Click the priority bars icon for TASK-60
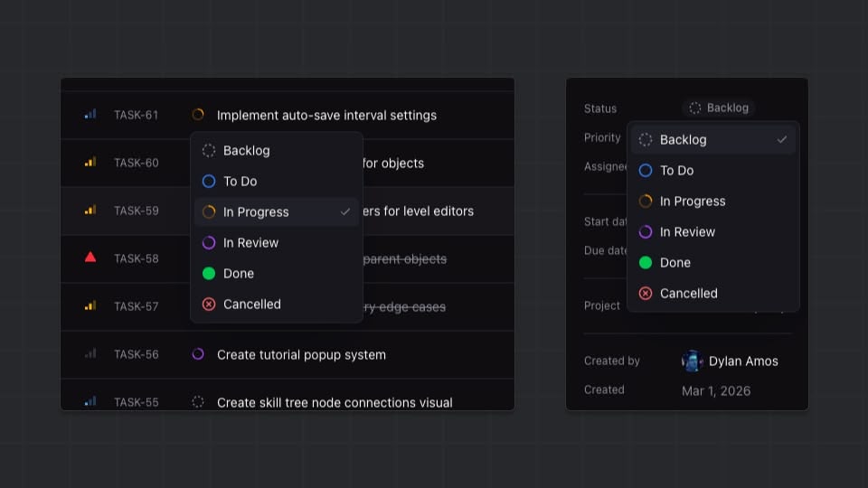 coord(90,162)
